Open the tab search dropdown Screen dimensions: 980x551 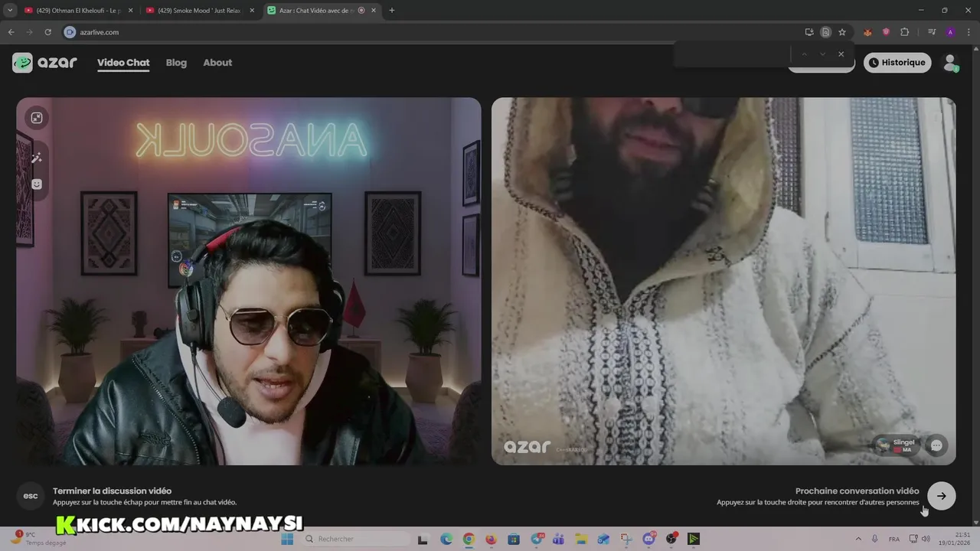10,11
